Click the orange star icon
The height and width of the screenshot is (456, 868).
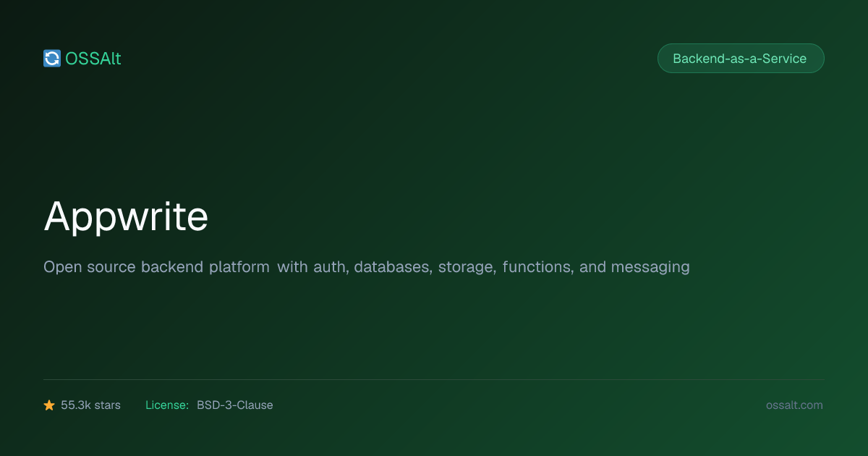click(x=49, y=405)
